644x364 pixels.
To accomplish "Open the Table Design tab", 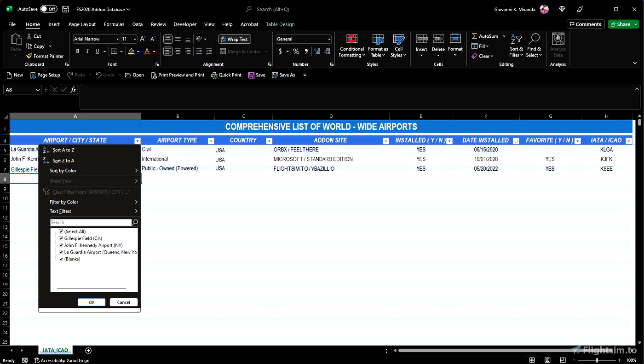I will pyautogui.click(x=280, y=24).
